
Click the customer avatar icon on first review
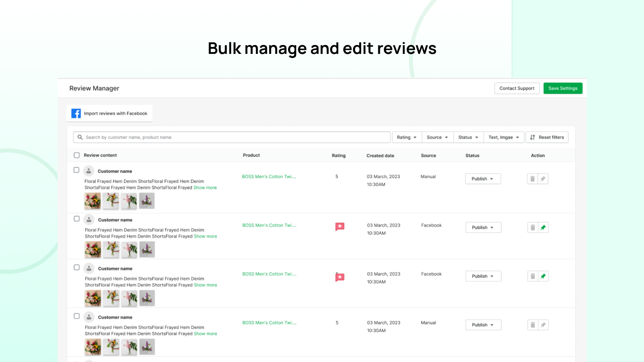tap(89, 171)
